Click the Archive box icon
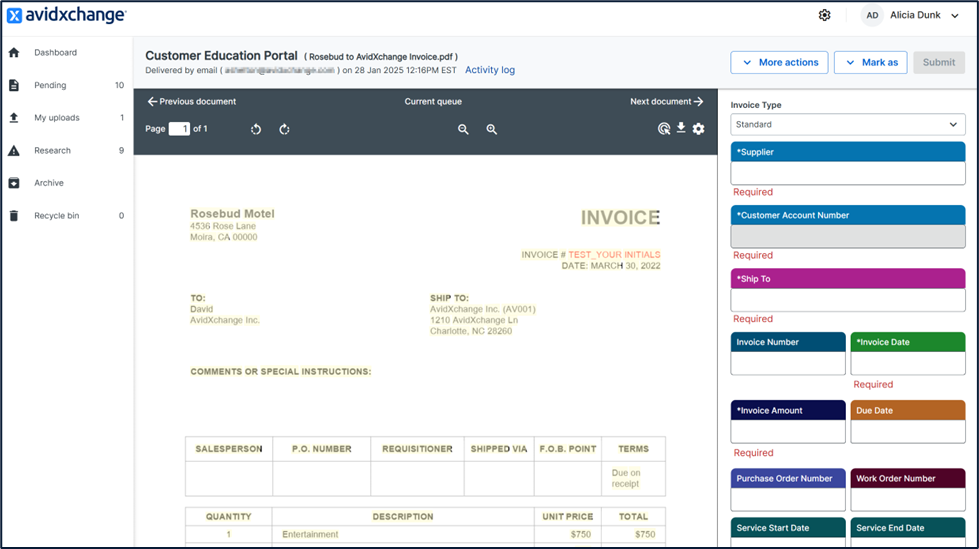 14,183
